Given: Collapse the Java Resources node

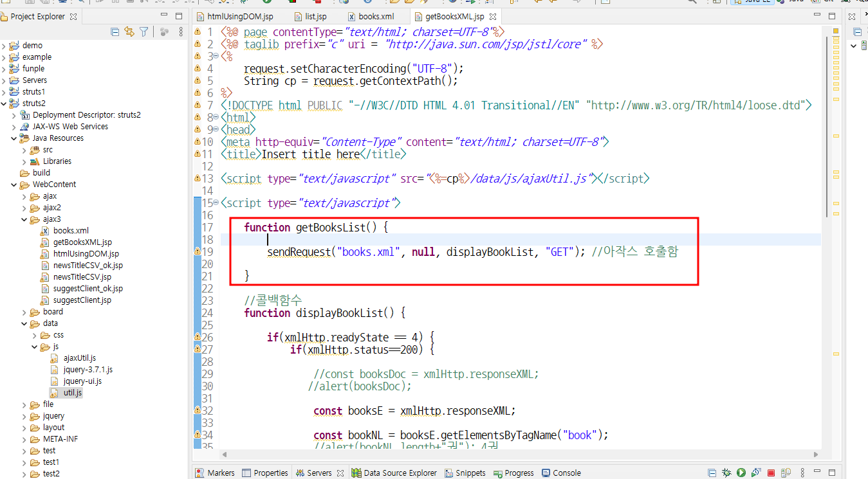Looking at the screenshot, I should coord(14,138).
